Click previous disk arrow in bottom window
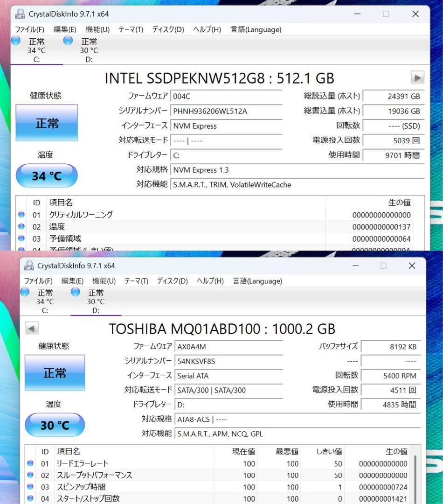 pos(32,328)
